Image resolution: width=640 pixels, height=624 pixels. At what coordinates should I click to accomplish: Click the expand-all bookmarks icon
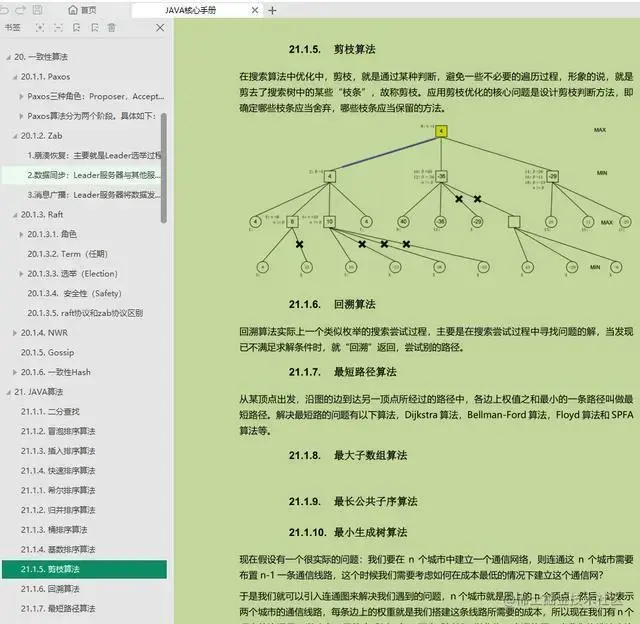pyautogui.click(x=40, y=27)
